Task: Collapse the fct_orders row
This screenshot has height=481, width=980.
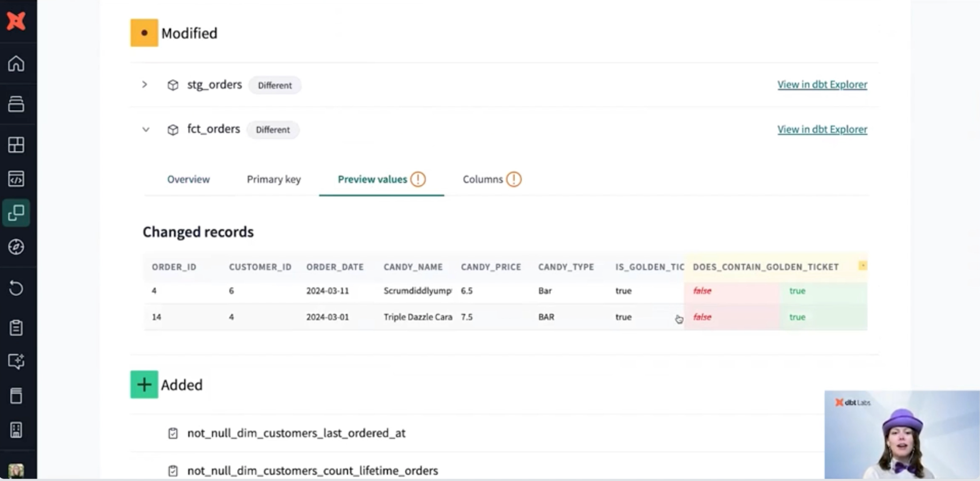Action: pyautogui.click(x=145, y=130)
